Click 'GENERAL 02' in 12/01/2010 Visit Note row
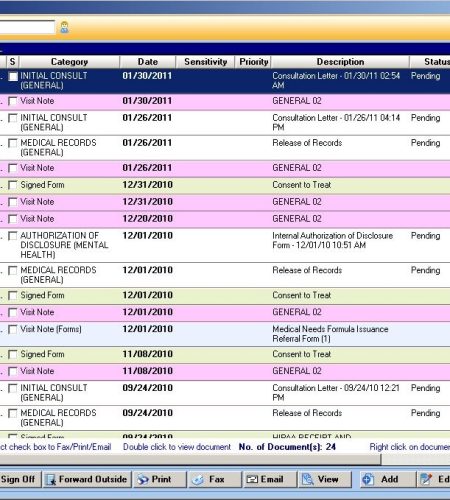Screen dimensions: 450x500 pos(297,312)
